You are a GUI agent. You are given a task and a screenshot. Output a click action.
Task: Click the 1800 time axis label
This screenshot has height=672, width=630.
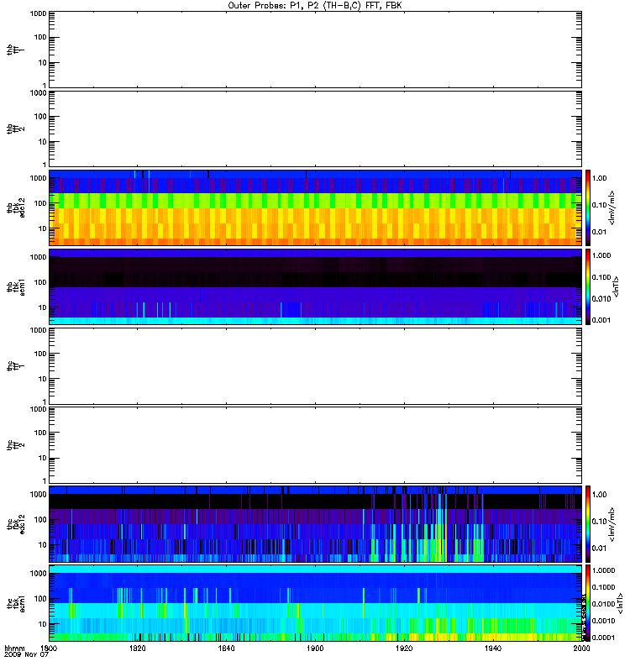coord(49,648)
